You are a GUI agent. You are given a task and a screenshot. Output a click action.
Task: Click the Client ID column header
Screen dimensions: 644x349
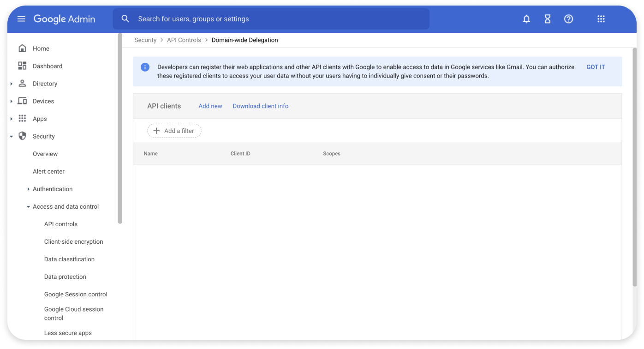tap(240, 154)
